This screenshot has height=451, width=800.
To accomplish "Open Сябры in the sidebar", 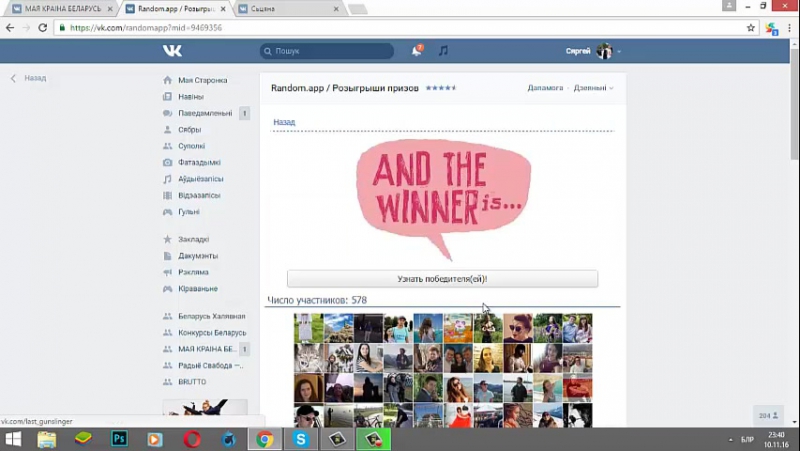I will pos(189,130).
